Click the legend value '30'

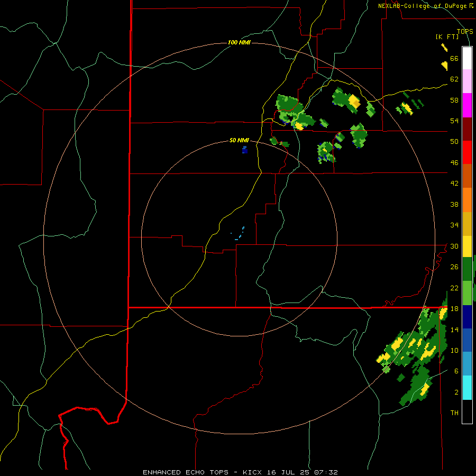tap(454, 246)
